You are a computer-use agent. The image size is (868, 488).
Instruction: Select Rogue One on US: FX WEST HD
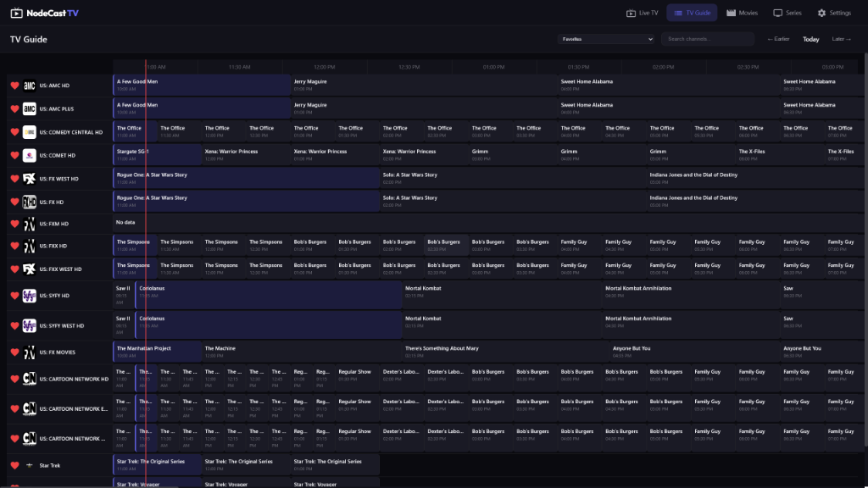[247, 178]
